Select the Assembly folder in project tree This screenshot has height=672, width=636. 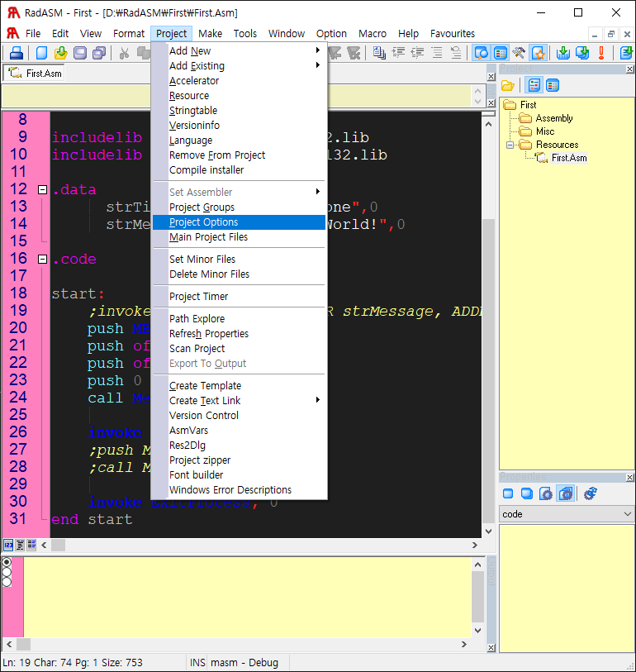pyautogui.click(x=553, y=118)
